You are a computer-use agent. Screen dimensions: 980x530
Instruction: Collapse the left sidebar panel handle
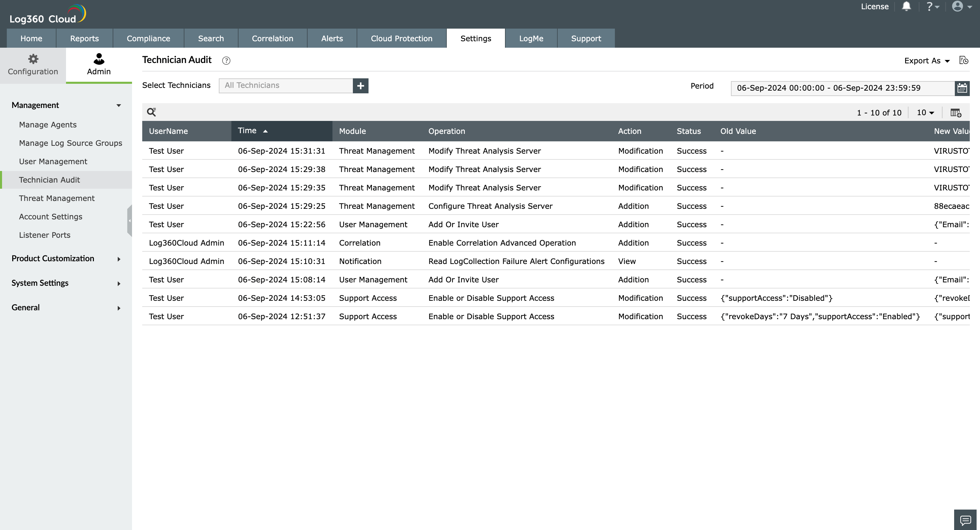pos(130,220)
